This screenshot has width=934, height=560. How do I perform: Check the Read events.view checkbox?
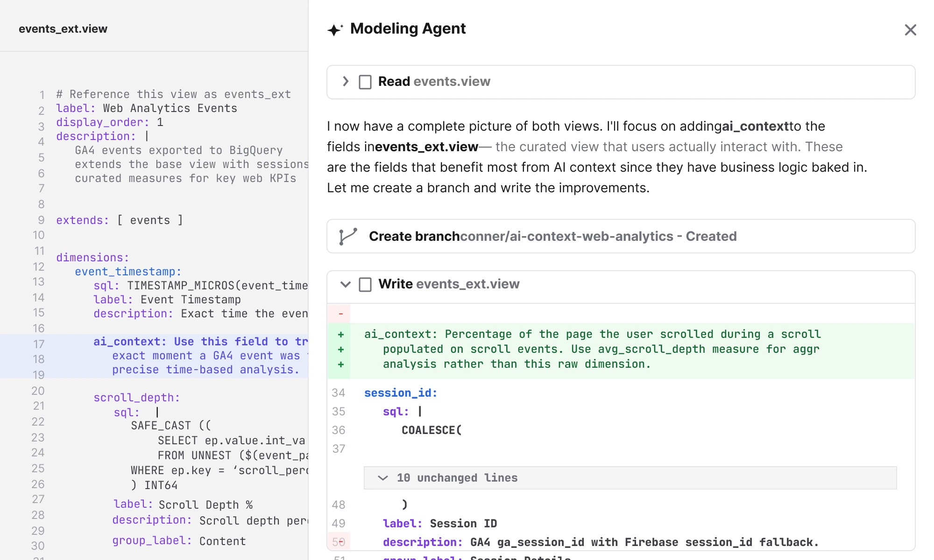point(365,82)
